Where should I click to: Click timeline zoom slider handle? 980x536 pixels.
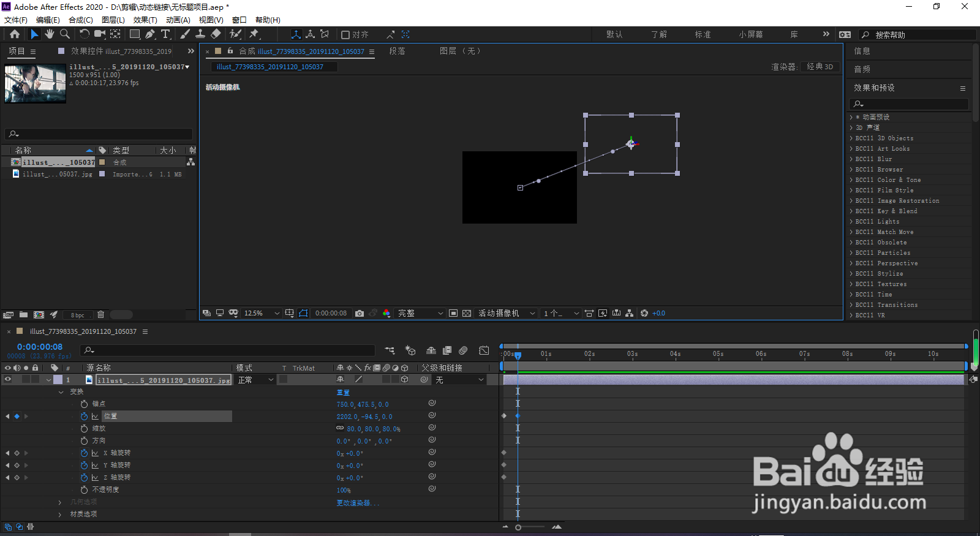click(x=518, y=527)
